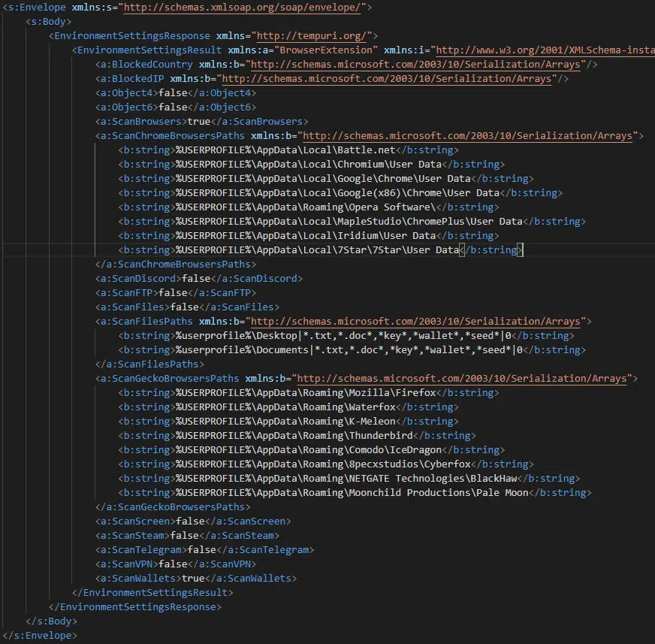655x644 pixels.
Task: Click the Roaming\Opera Software path
Action: (306, 207)
